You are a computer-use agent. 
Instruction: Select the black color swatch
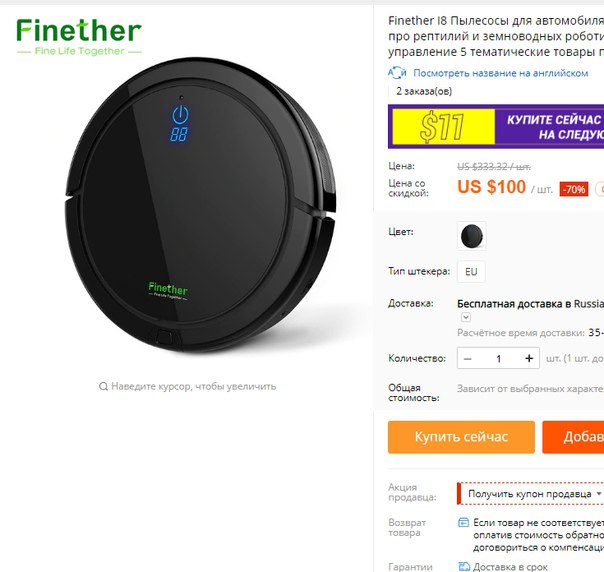[x=471, y=236]
